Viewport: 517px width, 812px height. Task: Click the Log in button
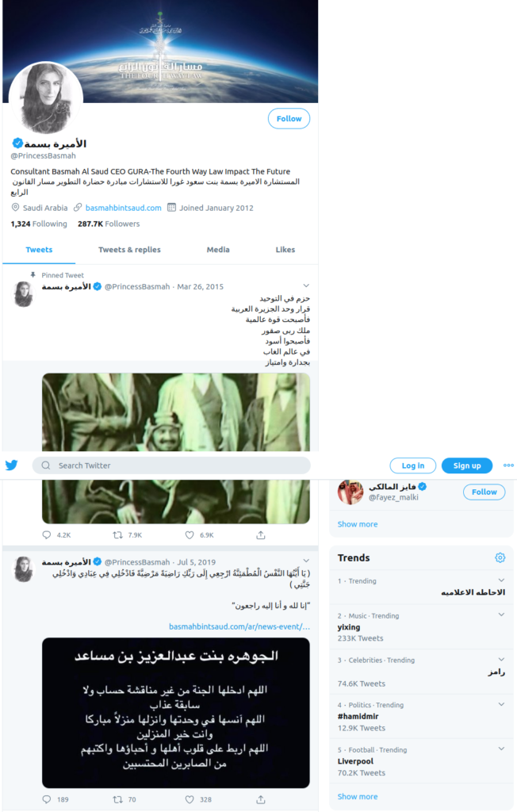tap(413, 465)
